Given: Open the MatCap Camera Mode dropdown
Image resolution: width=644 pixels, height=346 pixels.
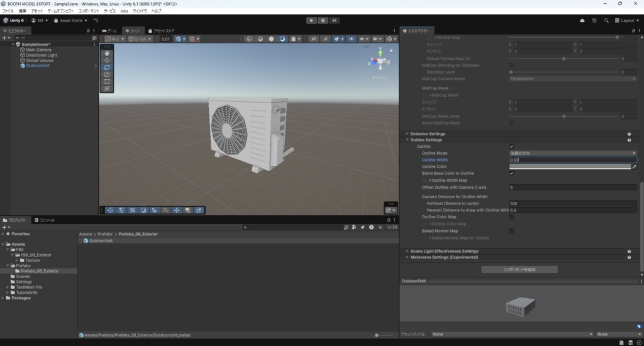Looking at the screenshot, I should point(572,79).
